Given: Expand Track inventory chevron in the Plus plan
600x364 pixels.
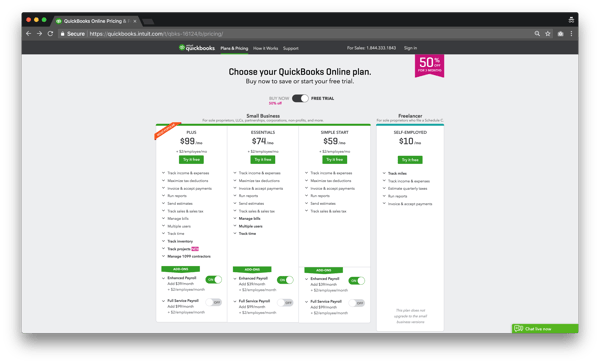Looking at the screenshot, I should pyautogui.click(x=163, y=241).
